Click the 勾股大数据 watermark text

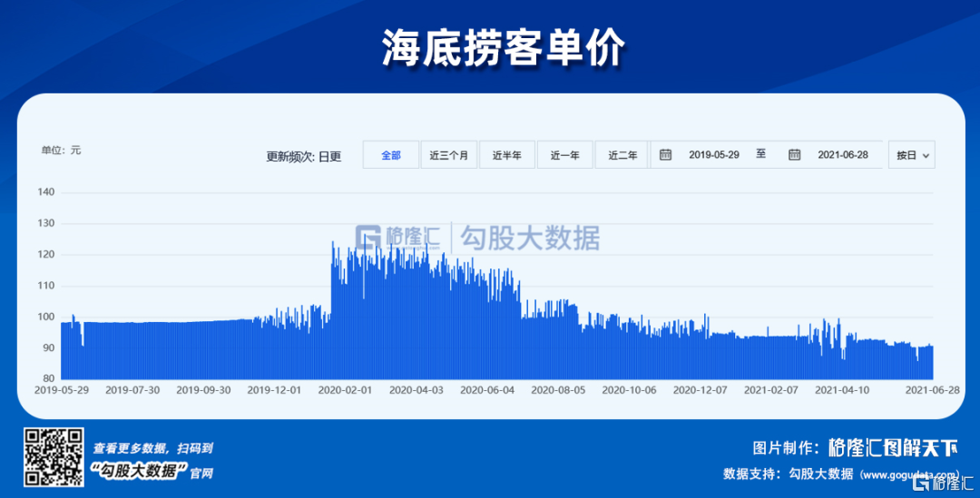(x=530, y=238)
